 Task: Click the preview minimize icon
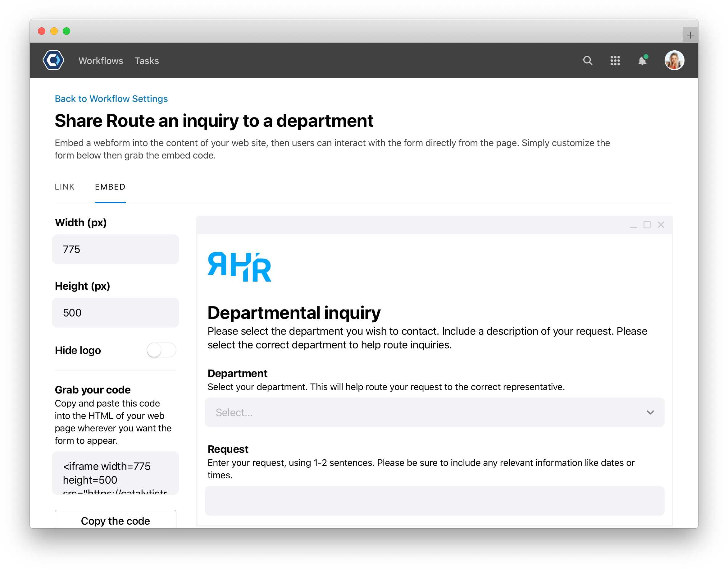(x=633, y=227)
